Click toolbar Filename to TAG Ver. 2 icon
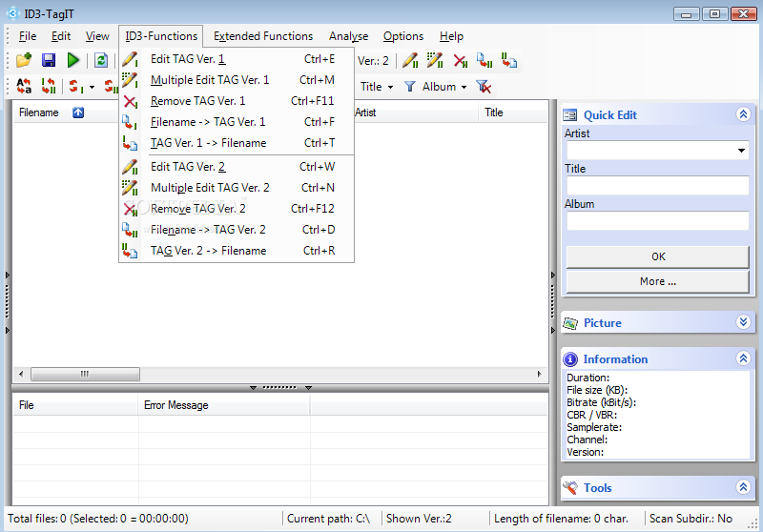Viewport: 763px width, 532px height. pos(485,61)
